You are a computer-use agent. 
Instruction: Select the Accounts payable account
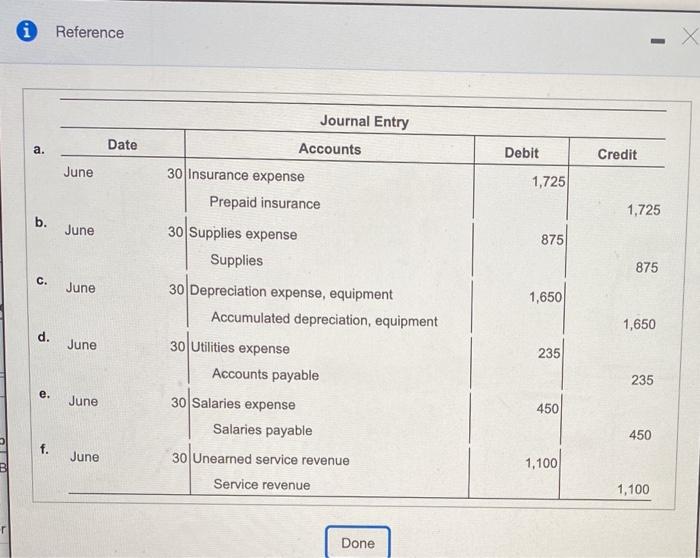pos(266,374)
